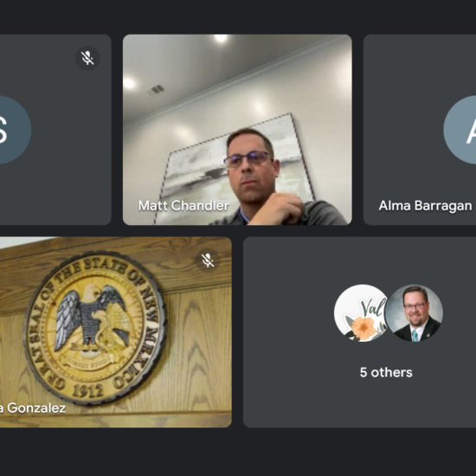Click the A initial avatar for Alma Barragan
Image resolution: width=476 pixels, height=476 pixels.
[x=460, y=130]
